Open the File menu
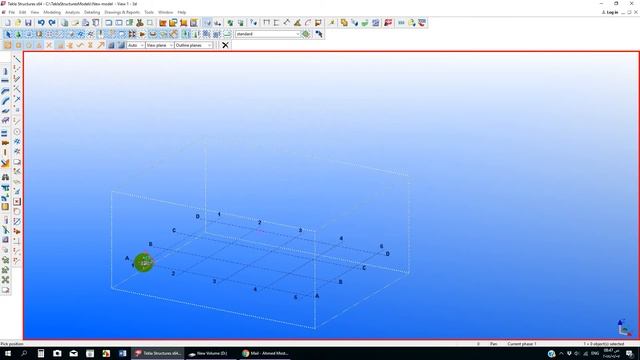Viewport: 640px width, 360px height. (x=11, y=13)
